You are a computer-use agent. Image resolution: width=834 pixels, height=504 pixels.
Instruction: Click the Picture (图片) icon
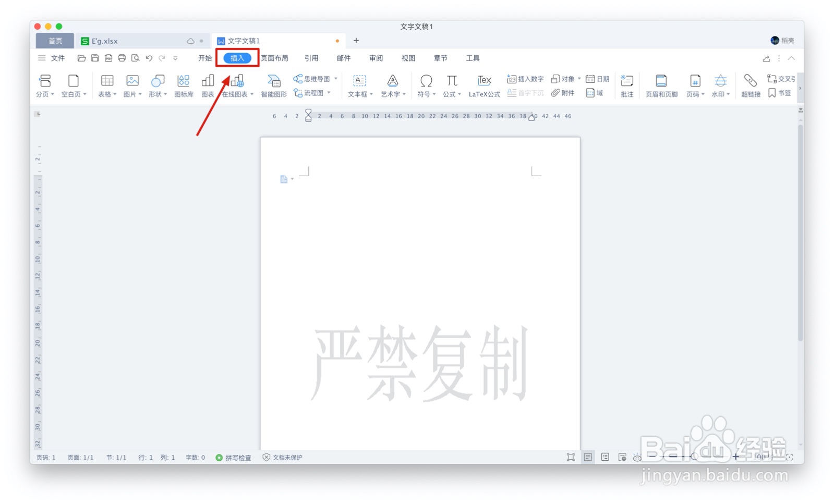[x=132, y=81]
